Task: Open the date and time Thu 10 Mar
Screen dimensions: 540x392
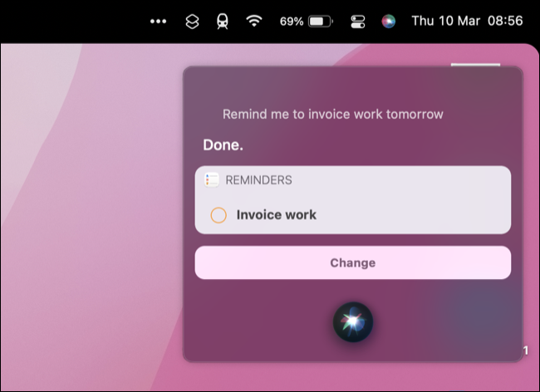Action: [468, 21]
